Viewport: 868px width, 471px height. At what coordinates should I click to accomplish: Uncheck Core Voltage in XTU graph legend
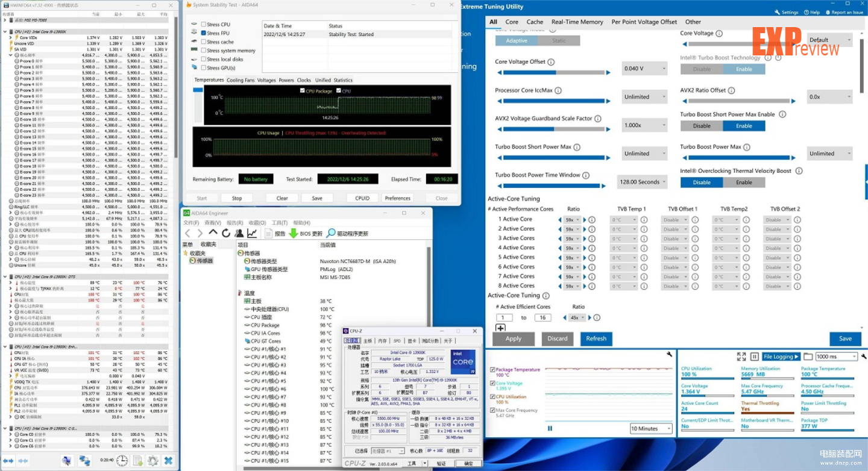pos(492,383)
